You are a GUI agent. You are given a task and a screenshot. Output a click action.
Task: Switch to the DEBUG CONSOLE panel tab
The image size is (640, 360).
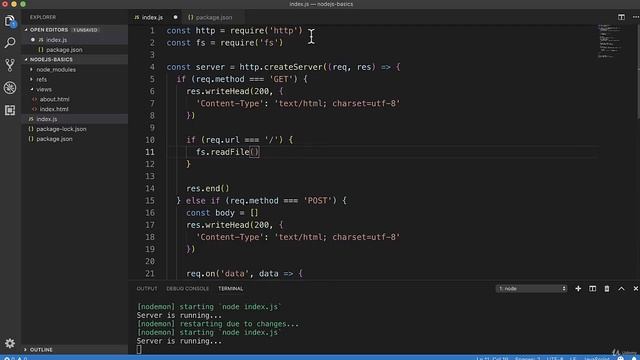(187, 289)
